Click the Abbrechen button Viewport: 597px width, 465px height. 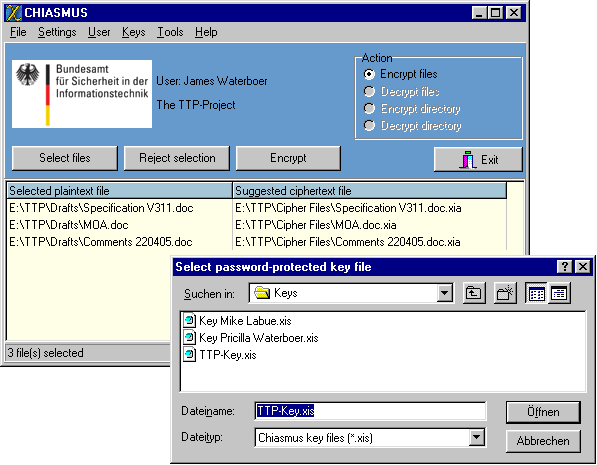tap(543, 441)
